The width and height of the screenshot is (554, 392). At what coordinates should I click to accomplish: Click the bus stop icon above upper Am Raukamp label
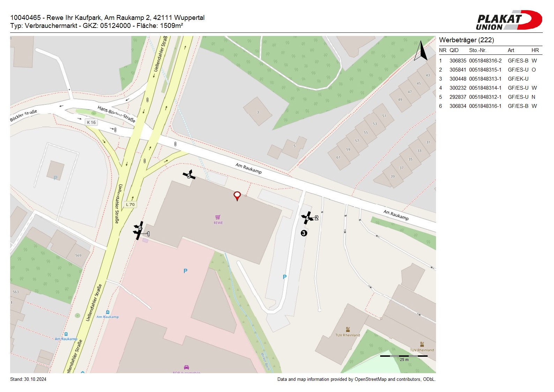(x=108, y=312)
